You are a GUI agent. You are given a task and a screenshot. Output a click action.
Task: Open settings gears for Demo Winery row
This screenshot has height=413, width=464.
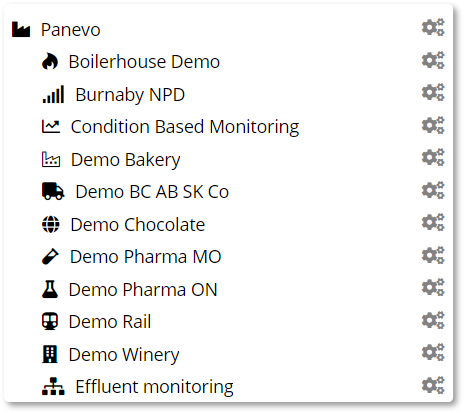(433, 352)
